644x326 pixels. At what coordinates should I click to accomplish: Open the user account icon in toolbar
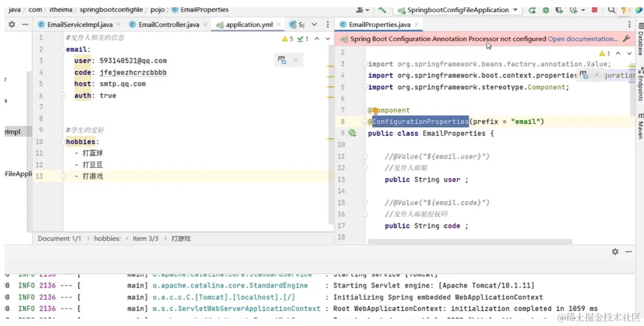(x=360, y=9)
